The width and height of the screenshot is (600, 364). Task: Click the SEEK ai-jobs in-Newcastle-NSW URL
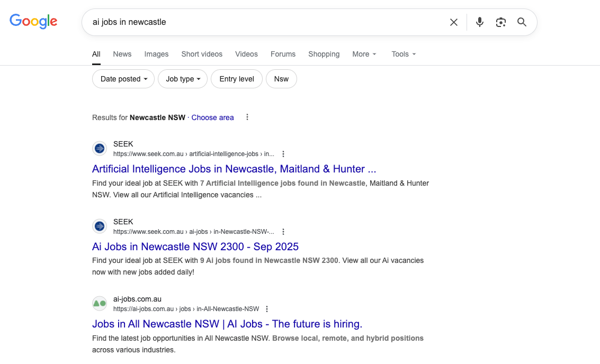click(x=194, y=232)
